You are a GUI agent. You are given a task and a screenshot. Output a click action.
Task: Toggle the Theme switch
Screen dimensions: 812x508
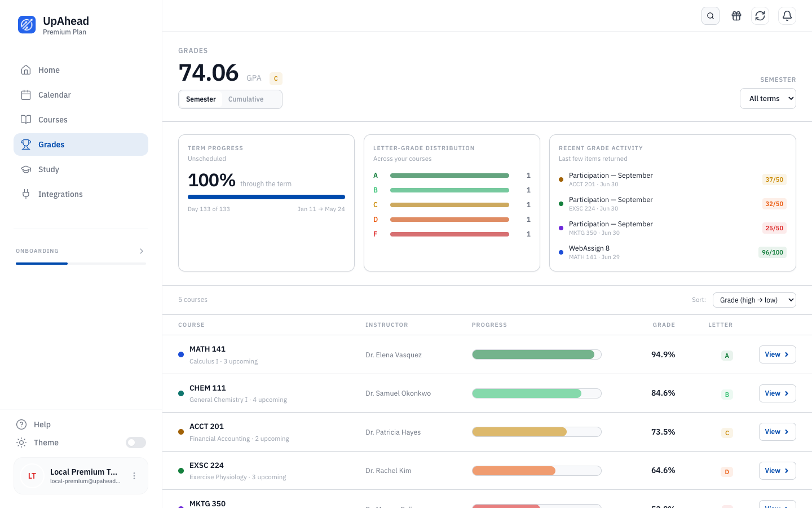coord(136,443)
